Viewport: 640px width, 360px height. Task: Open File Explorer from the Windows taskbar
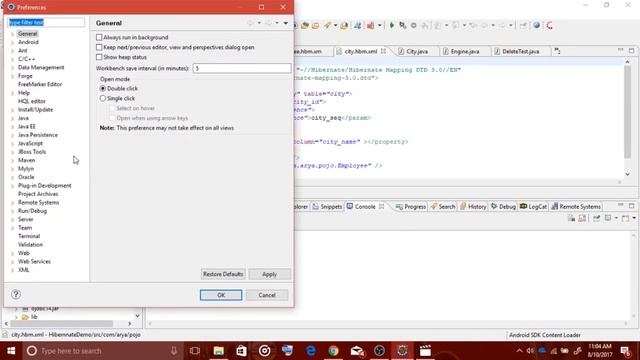pyautogui.click(x=218, y=351)
